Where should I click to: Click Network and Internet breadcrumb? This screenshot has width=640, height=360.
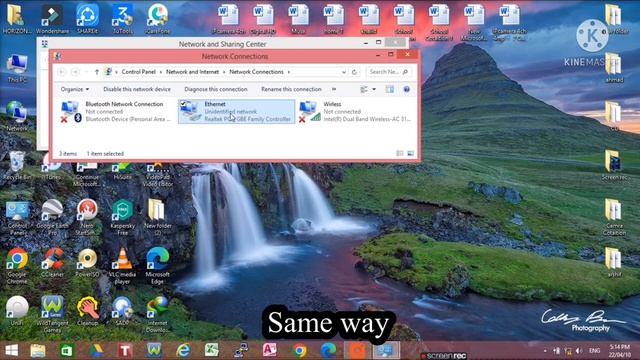point(192,72)
